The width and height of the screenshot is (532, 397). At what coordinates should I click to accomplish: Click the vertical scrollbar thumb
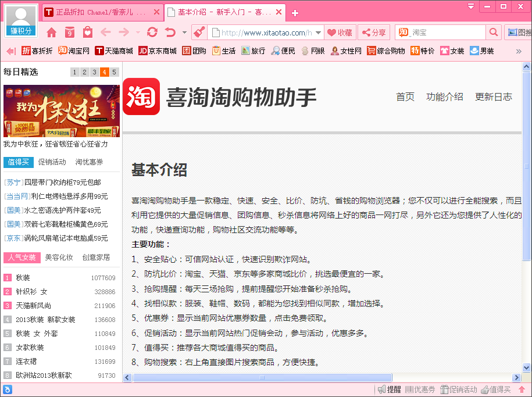pyautogui.click(x=526, y=166)
